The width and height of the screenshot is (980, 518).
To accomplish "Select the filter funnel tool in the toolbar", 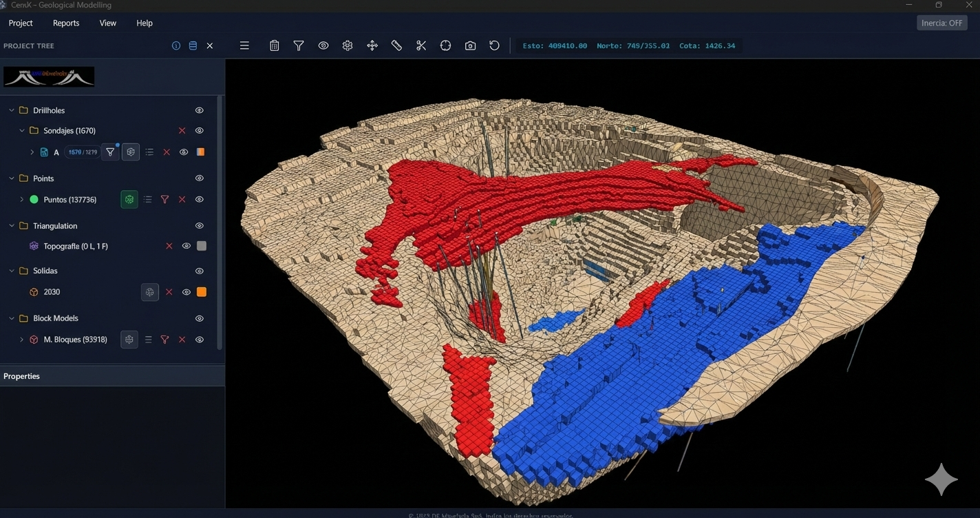I will click(x=299, y=45).
